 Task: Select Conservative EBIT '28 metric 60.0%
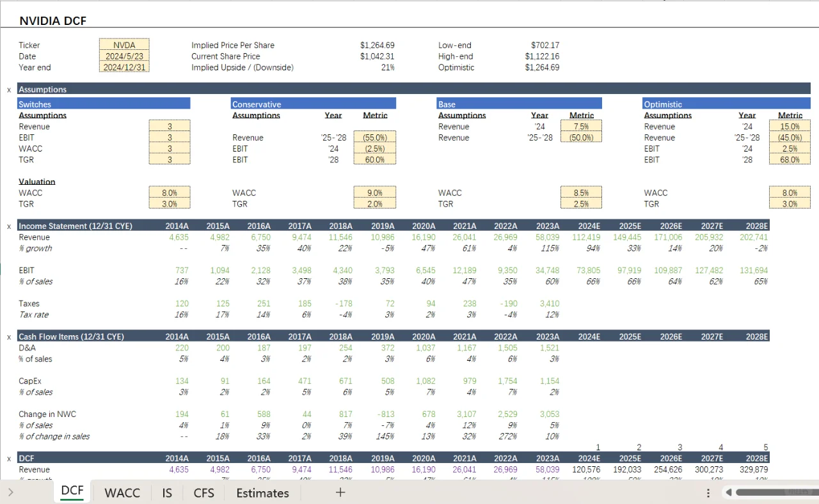click(x=375, y=160)
